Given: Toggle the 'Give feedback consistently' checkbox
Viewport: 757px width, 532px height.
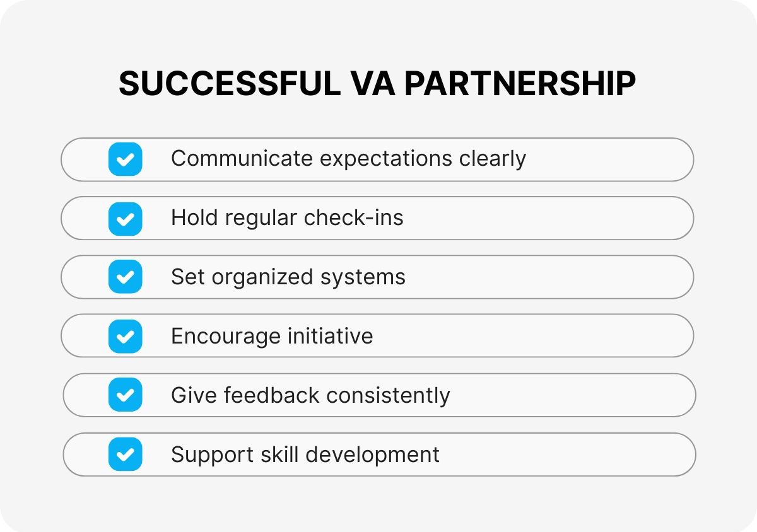Looking at the screenshot, I should (125, 395).
